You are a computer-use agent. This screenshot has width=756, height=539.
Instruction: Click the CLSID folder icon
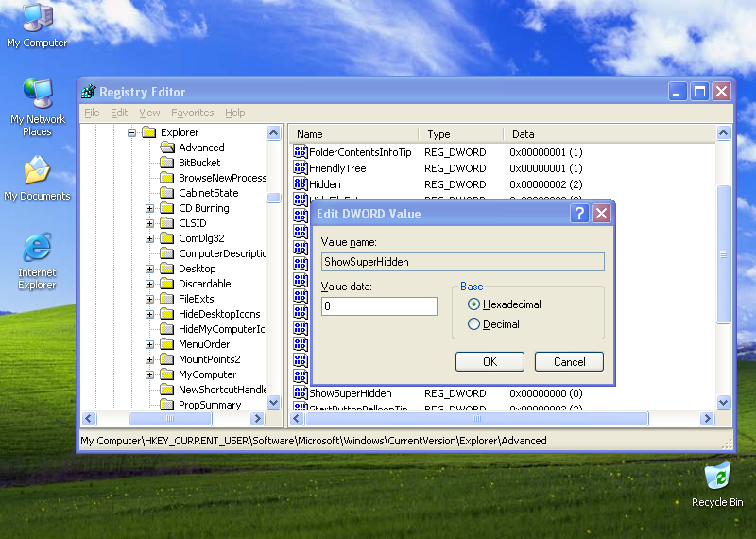pyautogui.click(x=167, y=223)
